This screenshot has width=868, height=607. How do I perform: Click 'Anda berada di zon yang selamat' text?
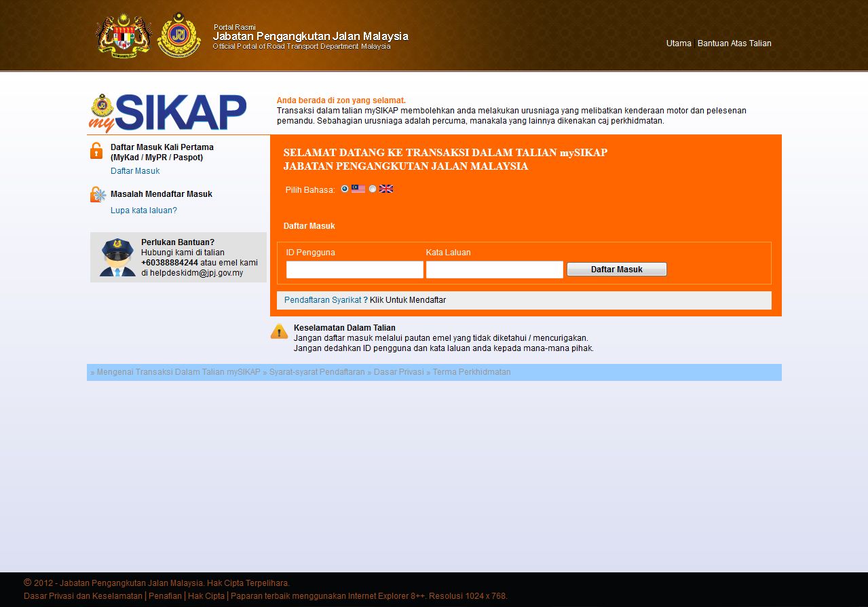coord(341,100)
